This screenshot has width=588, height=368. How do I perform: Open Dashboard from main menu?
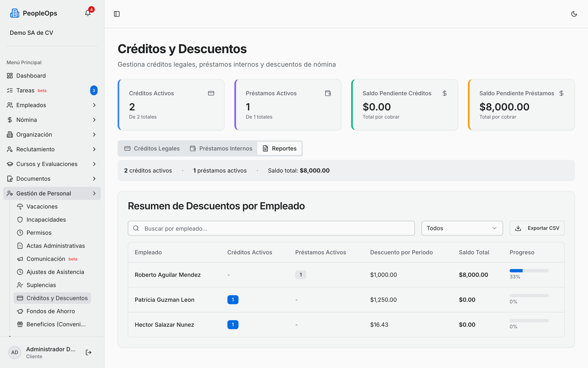coord(52,76)
